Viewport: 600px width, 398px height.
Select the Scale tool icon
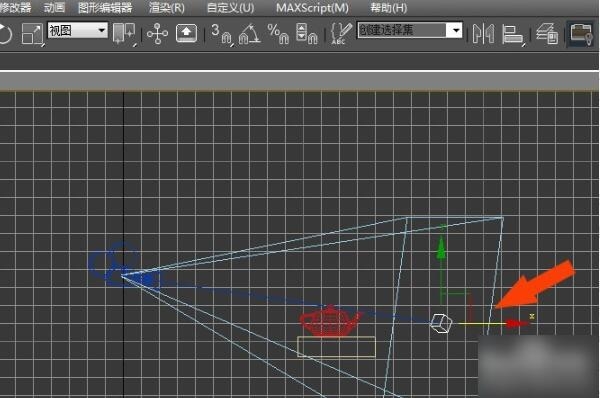coord(32,34)
